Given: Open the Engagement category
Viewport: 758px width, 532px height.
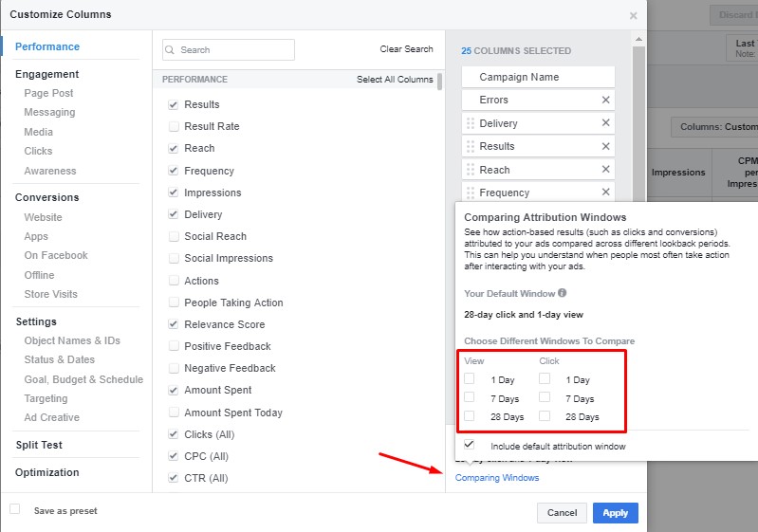Looking at the screenshot, I should pyautogui.click(x=46, y=74).
